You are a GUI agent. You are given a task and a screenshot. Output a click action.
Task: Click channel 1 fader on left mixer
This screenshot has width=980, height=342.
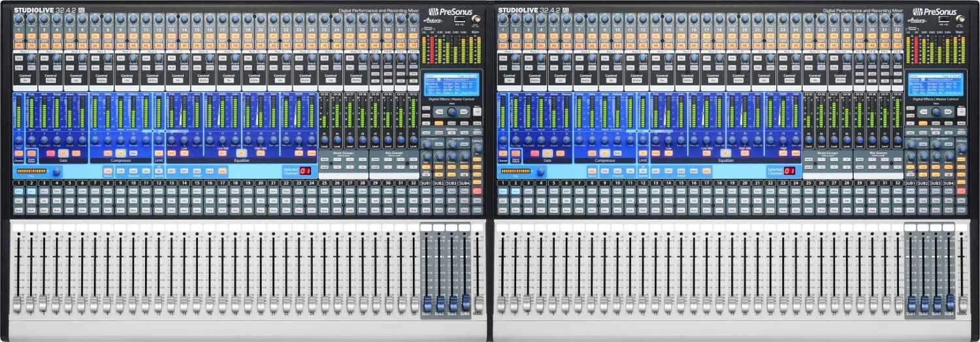[17, 303]
